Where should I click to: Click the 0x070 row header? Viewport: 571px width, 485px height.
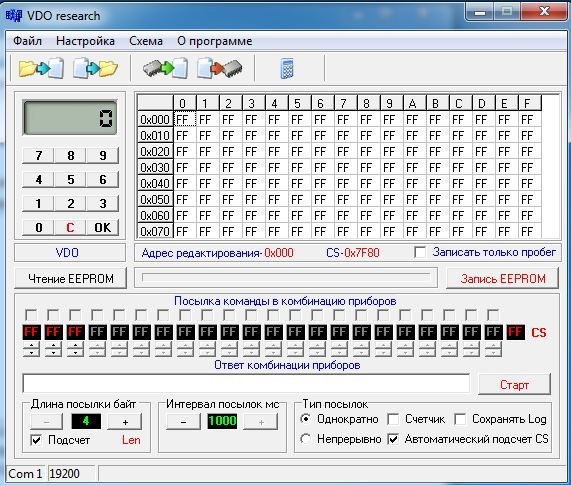tap(155, 231)
